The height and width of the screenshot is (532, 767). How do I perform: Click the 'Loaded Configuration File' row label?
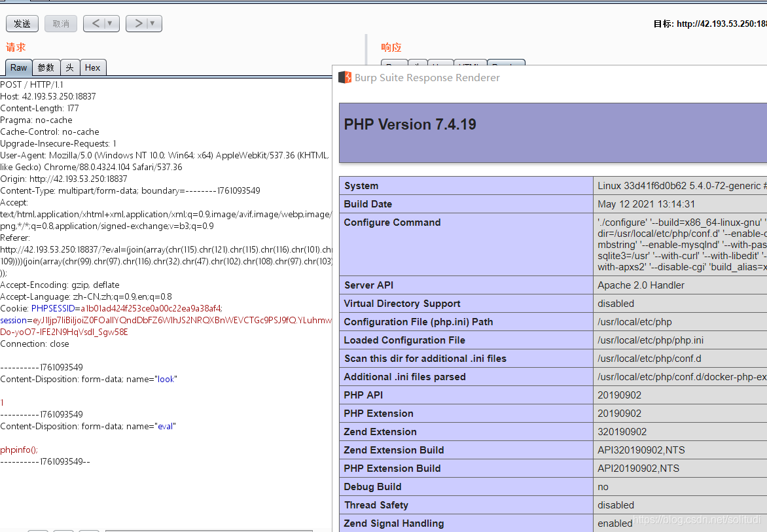point(404,340)
